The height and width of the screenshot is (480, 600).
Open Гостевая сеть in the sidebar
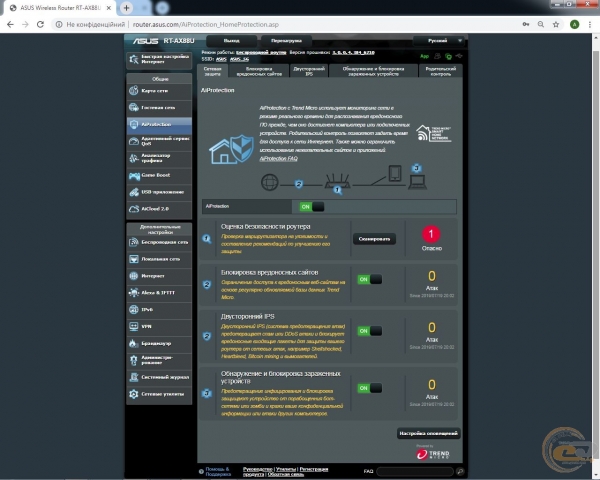159,108
